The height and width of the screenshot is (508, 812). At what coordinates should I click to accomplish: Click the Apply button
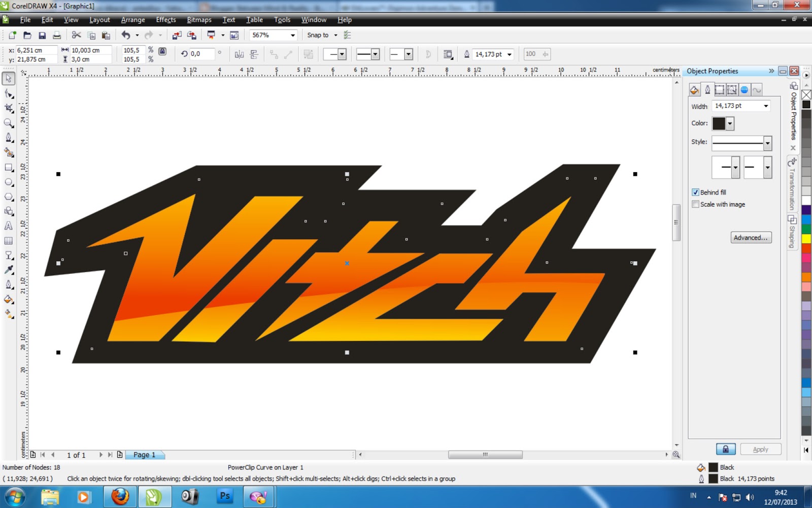760,449
